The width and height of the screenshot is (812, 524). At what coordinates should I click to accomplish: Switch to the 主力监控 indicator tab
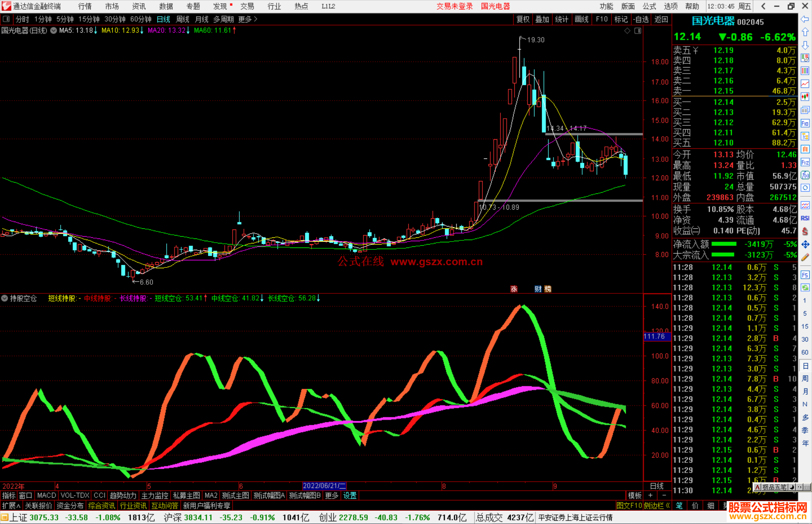click(155, 495)
